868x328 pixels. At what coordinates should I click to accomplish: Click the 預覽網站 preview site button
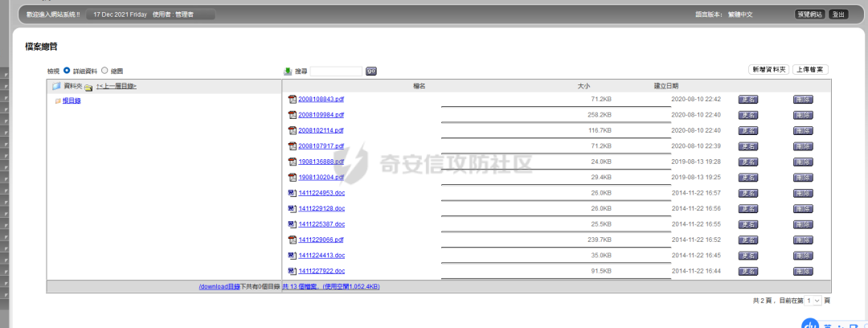pos(810,14)
